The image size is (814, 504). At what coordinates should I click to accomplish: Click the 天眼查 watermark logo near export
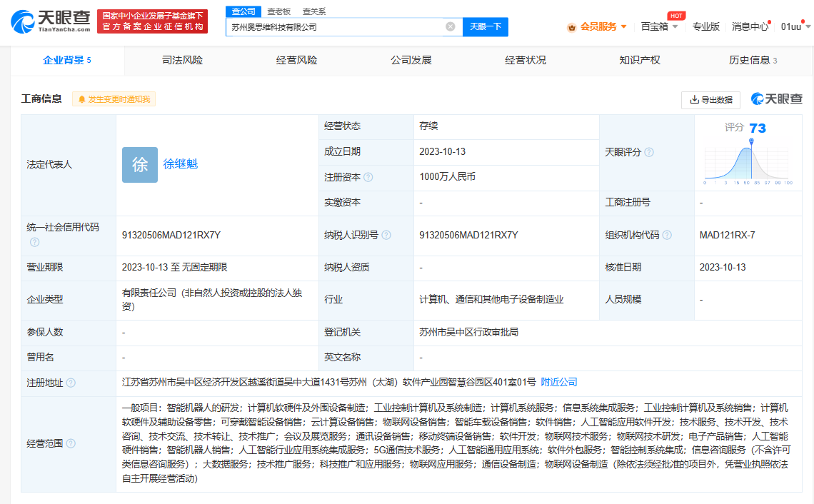(777, 99)
